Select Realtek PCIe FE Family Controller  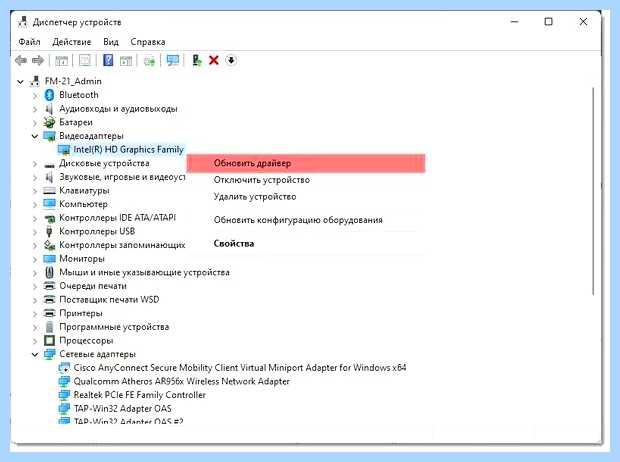[140, 395]
